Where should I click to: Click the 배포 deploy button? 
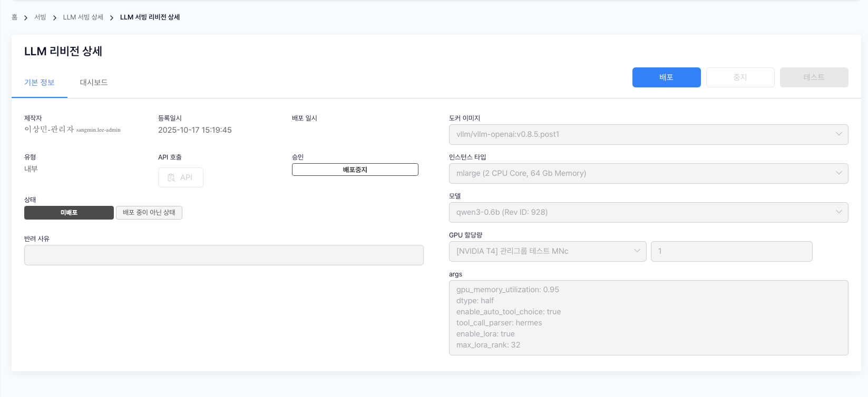(x=666, y=77)
